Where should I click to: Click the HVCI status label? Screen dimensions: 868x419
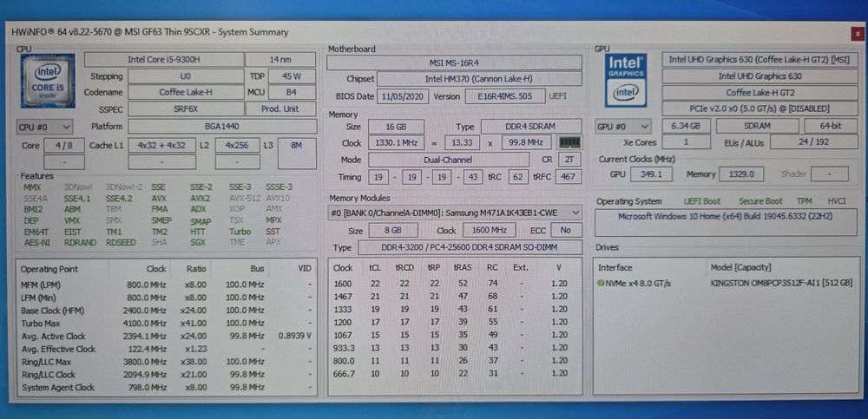click(837, 201)
